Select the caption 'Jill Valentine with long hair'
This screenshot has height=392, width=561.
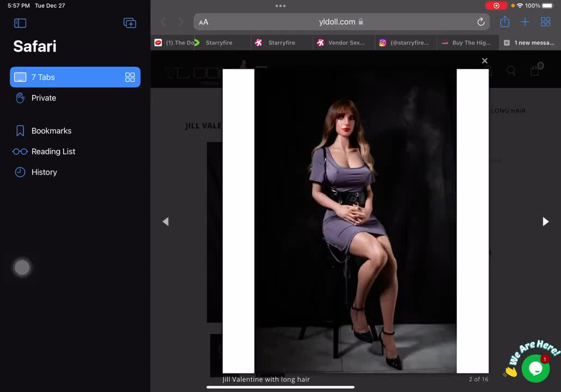click(266, 379)
